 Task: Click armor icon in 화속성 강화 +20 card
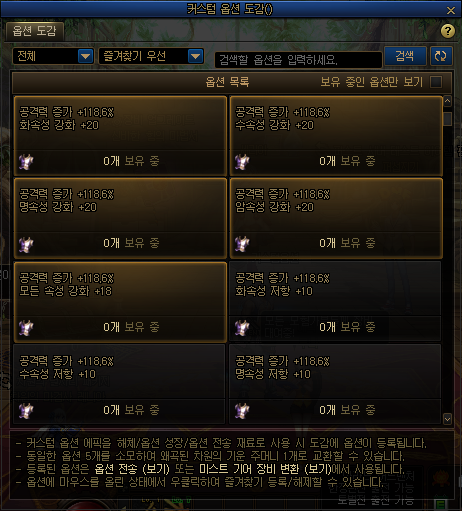pos(26,162)
